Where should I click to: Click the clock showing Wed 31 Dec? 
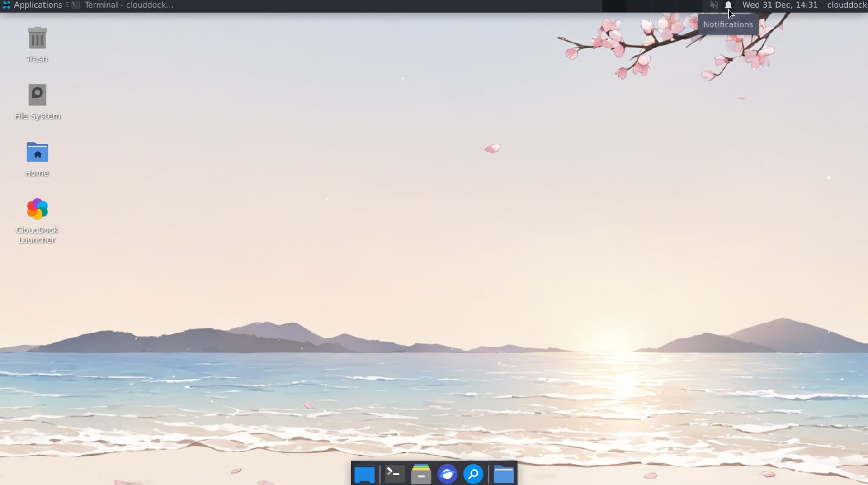pos(779,5)
